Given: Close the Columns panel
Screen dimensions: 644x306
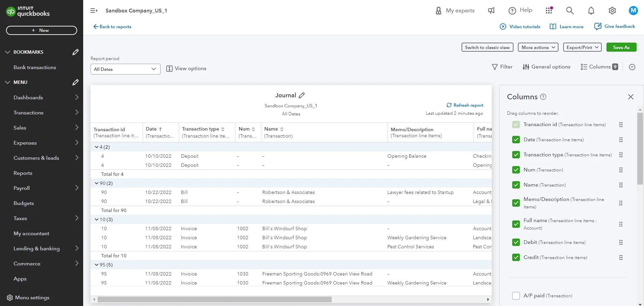Looking at the screenshot, I should 631,97.
